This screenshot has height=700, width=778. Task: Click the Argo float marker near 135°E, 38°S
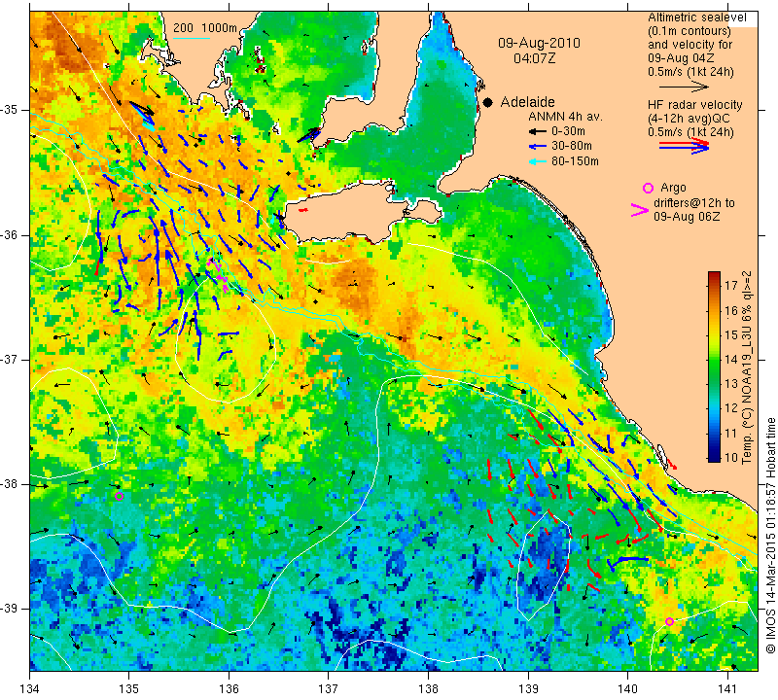pos(119,497)
